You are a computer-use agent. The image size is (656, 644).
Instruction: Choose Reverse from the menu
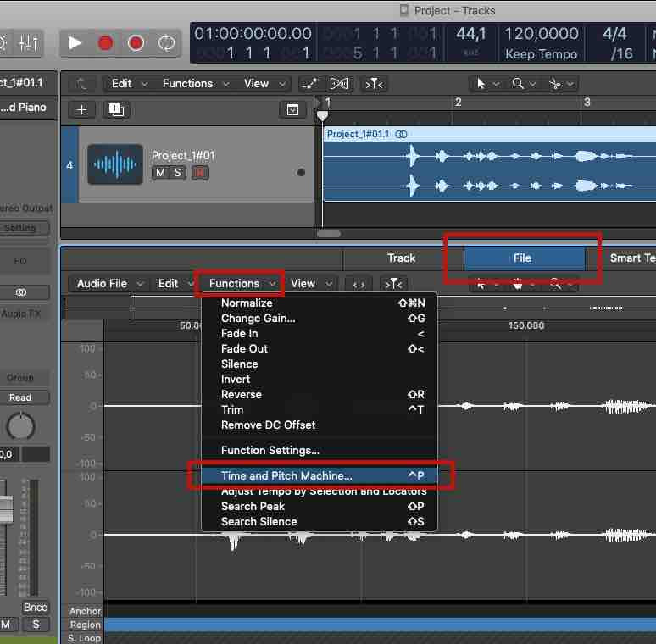pyautogui.click(x=320, y=395)
